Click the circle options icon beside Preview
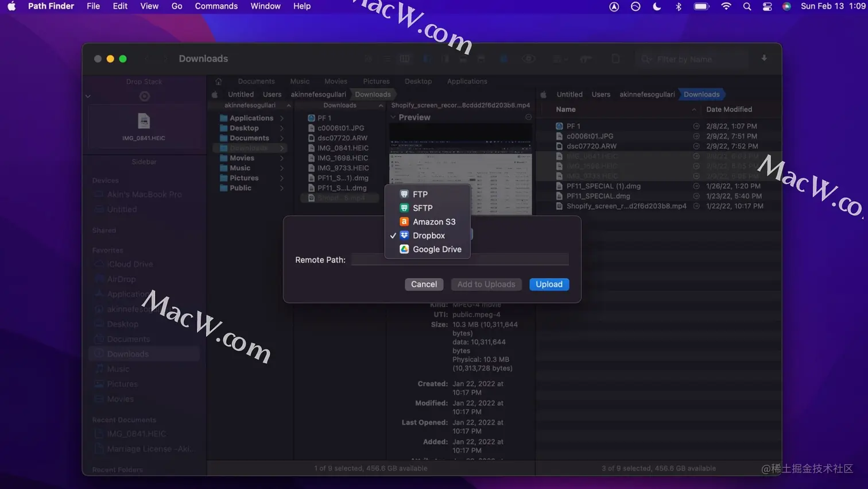The width and height of the screenshot is (868, 489). (x=528, y=117)
